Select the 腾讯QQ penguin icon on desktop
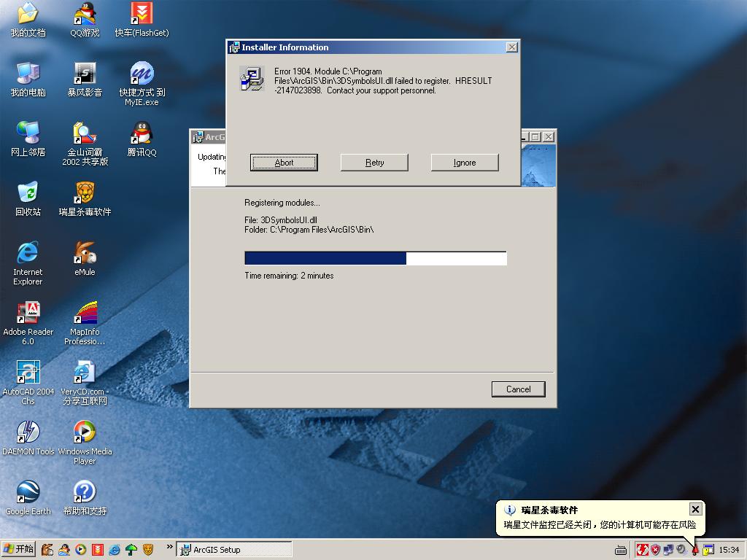 click(142, 139)
